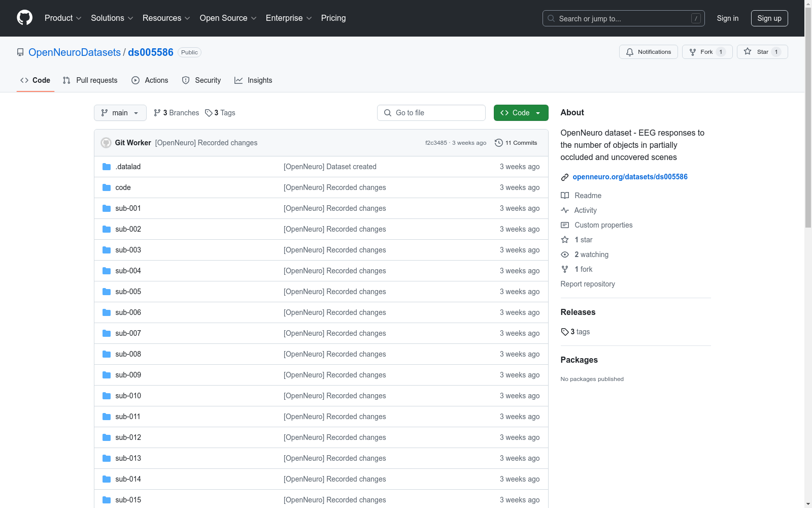Click the Sign up button

[x=769, y=18]
